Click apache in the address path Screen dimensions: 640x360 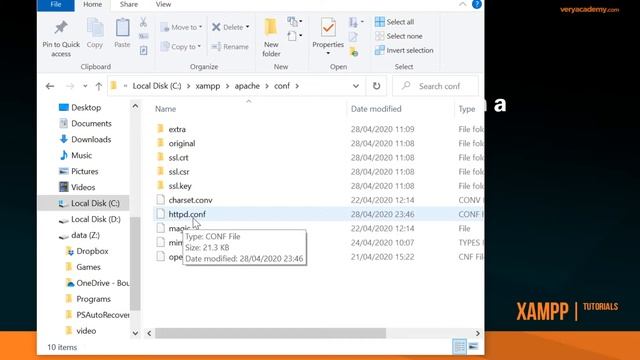(247, 86)
